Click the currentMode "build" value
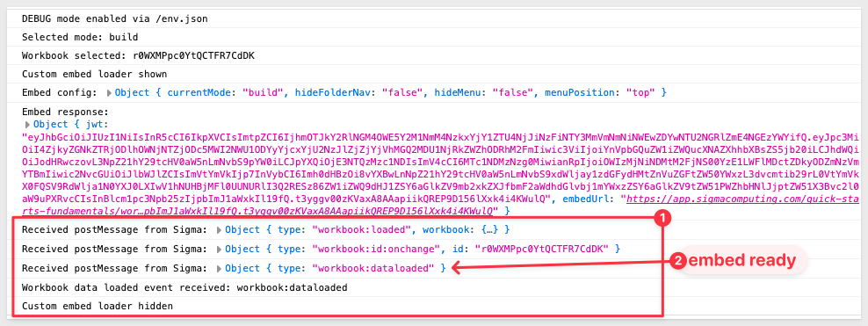This screenshot has width=868, height=326. click(x=264, y=92)
